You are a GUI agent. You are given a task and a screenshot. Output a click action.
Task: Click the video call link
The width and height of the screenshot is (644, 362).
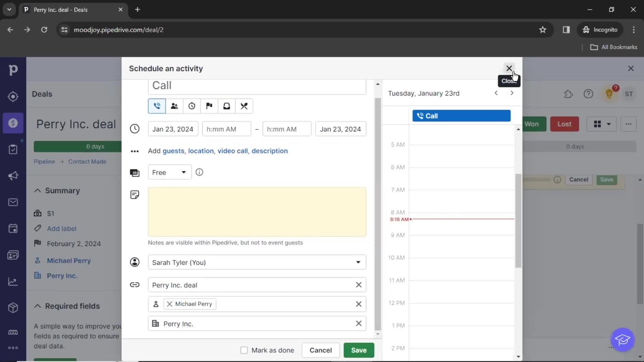[x=233, y=151]
